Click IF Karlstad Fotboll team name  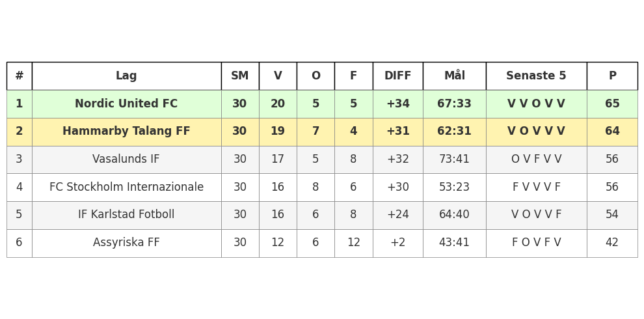point(126,215)
